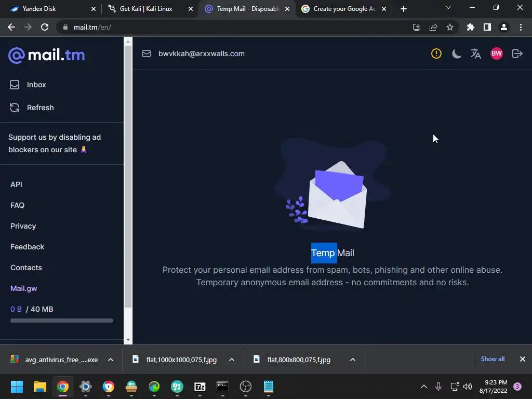Viewport: 532px width, 399px height.
Task: Expand options for flat,1000x1000 jpg download
Action: [x=232, y=360]
